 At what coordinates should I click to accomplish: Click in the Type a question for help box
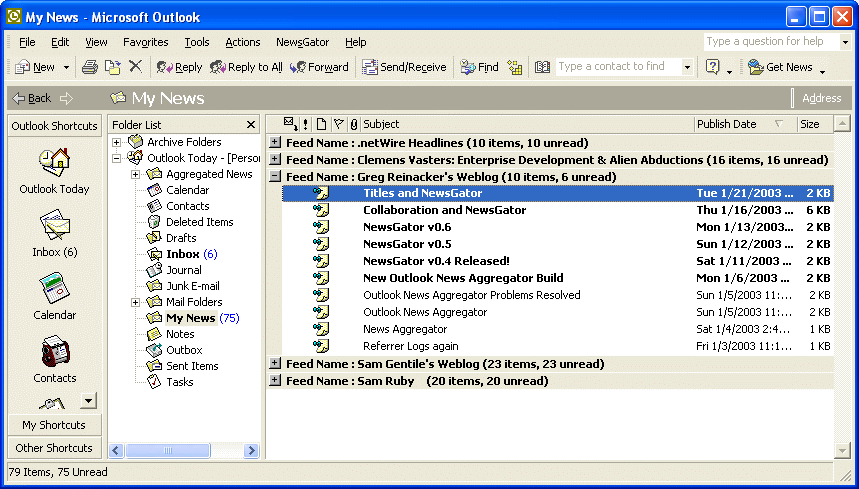770,42
